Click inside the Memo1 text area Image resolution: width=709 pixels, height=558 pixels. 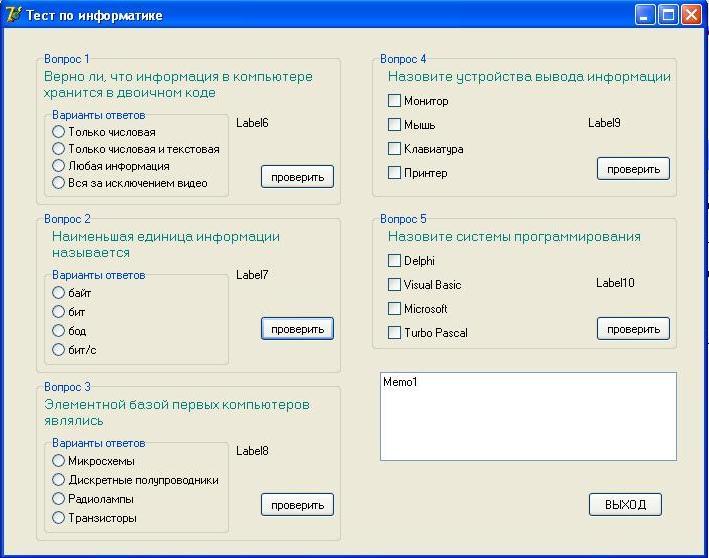(529, 416)
